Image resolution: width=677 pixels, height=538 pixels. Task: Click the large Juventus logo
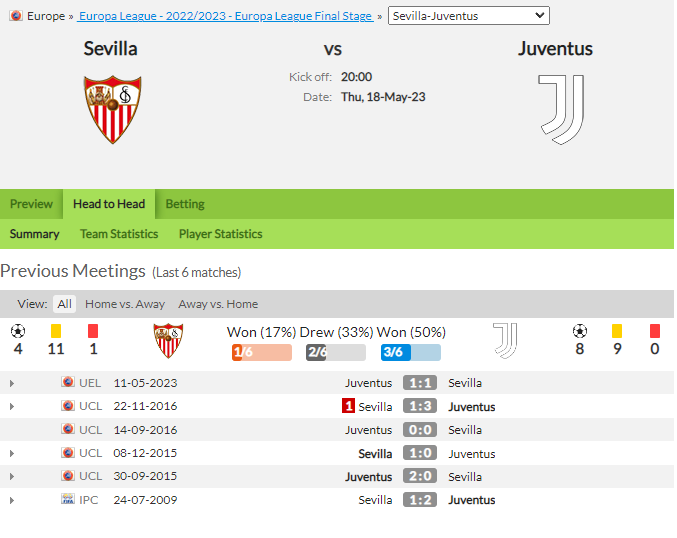pos(561,110)
